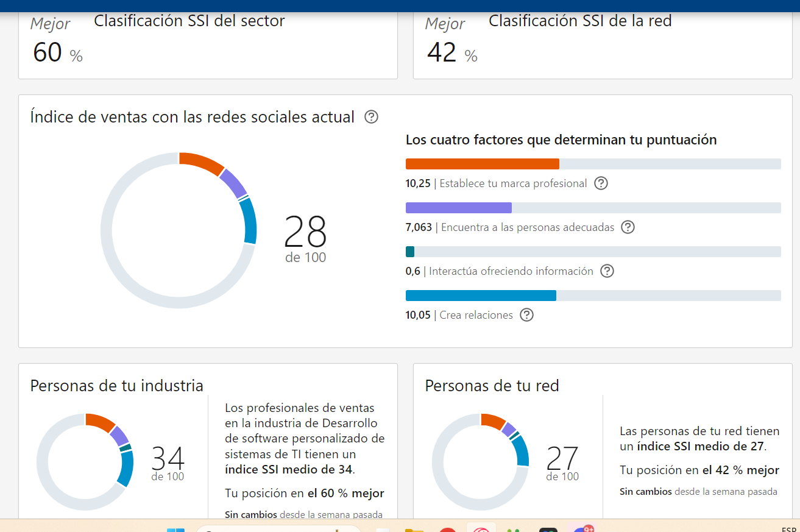The width and height of the screenshot is (800, 532).
Task: Click the Personas de tu industria donut chart
Action: pos(85,461)
